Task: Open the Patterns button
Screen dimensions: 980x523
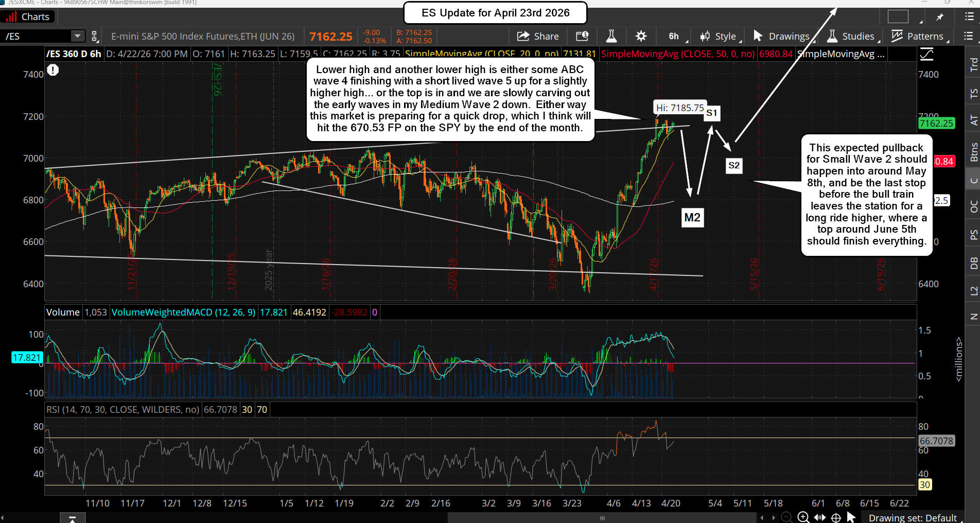Action: click(x=918, y=36)
